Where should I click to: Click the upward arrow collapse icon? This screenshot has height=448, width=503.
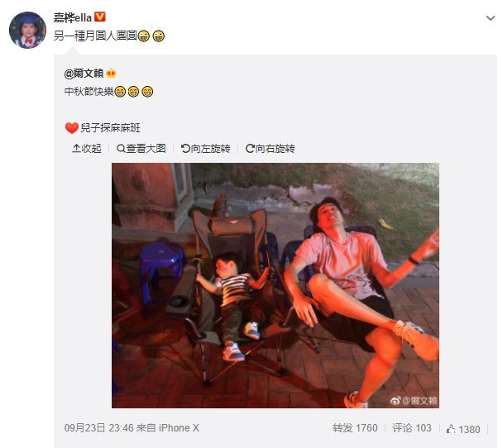tap(76, 149)
